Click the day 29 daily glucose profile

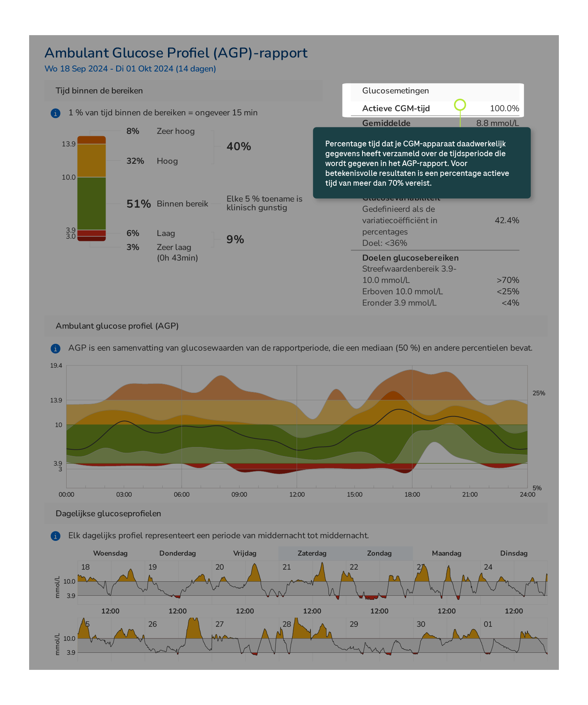point(380,640)
